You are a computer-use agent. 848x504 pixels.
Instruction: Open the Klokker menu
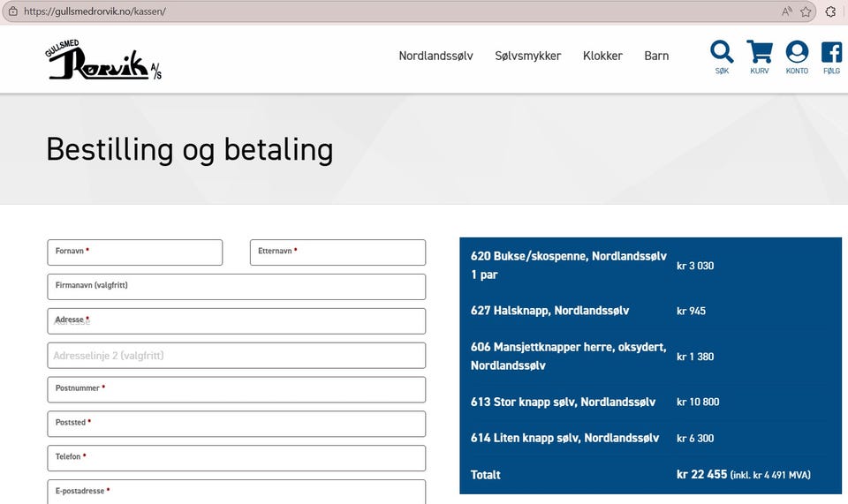point(602,56)
